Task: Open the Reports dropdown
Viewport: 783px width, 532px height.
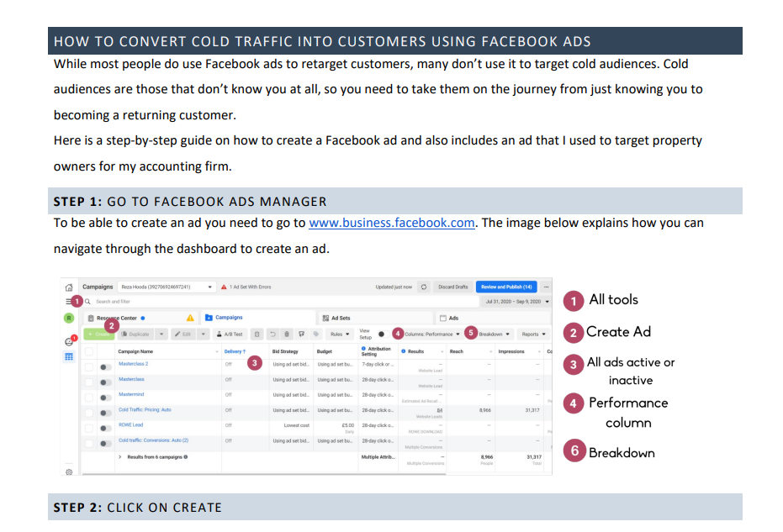Action: point(533,334)
